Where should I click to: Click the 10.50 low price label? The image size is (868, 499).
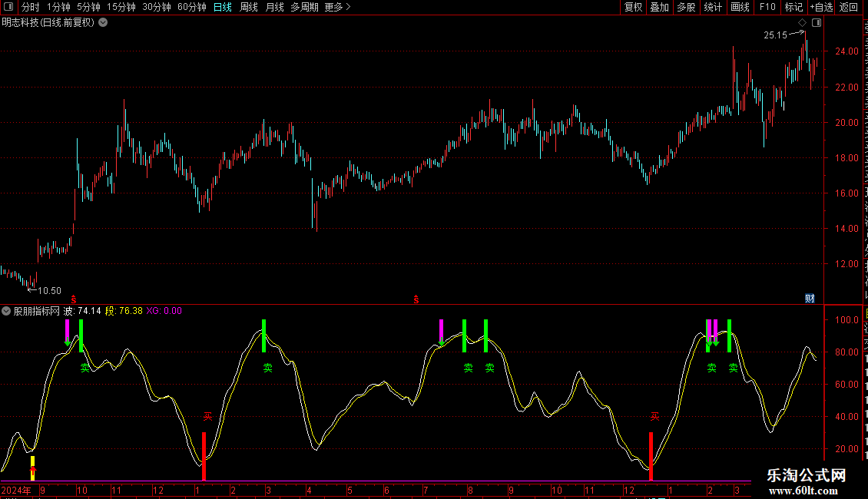coord(49,291)
